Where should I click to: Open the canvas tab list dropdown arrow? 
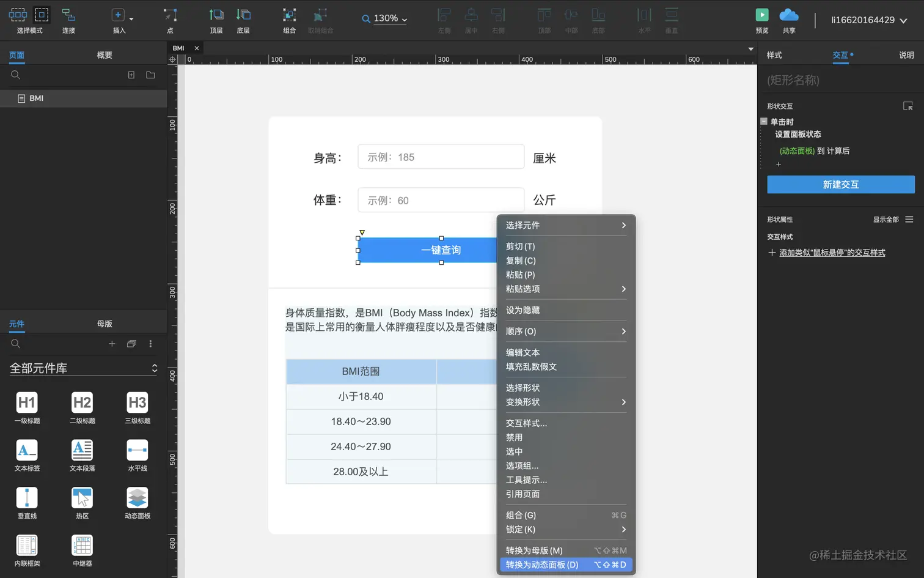[x=750, y=49]
